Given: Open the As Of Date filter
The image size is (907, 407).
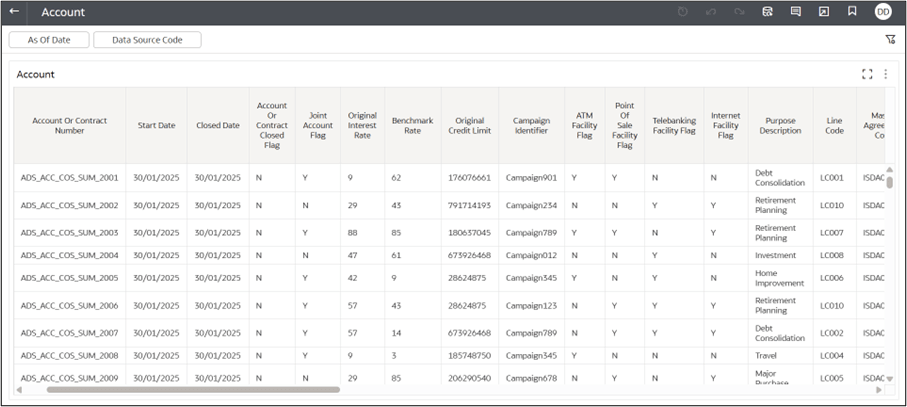Looking at the screenshot, I should click(x=49, y=40).
